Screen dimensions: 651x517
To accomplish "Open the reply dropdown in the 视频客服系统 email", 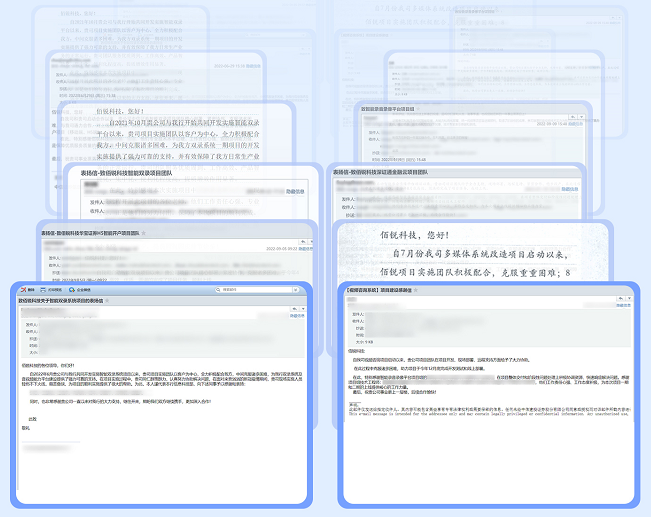I will [x=629, y=298].
